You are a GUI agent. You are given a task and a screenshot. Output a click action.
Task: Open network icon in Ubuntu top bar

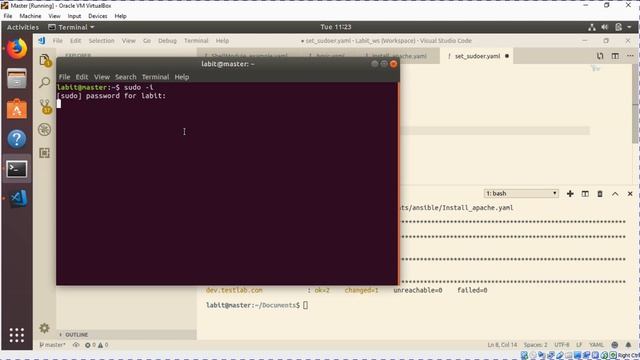[x=592, y=27]
